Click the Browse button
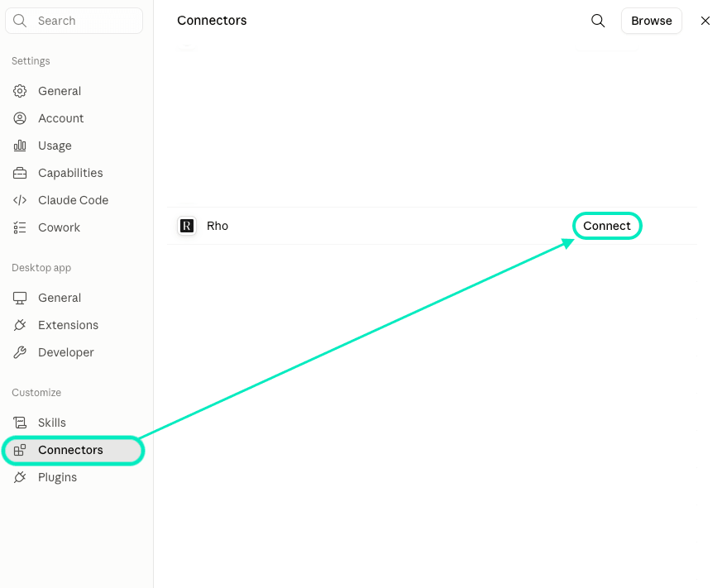The width and height of the screenshot is (722, 588). pos(652,21)
